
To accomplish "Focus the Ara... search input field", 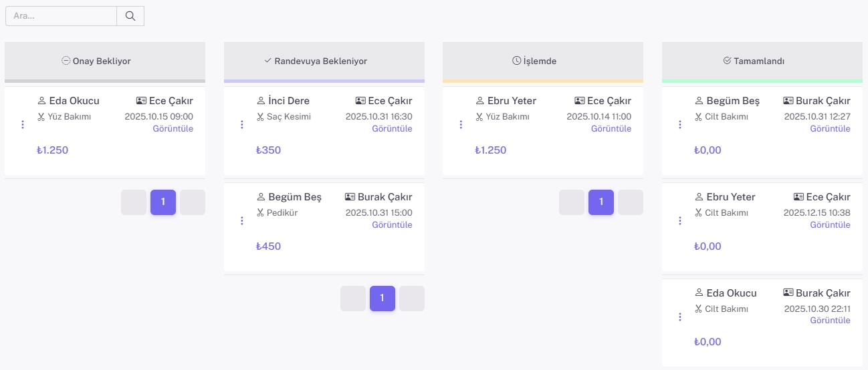I will pos(60,16).
